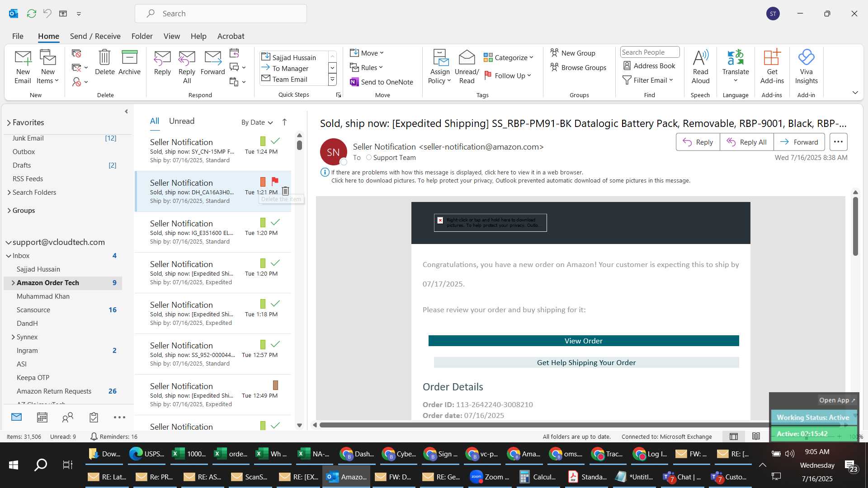Open the Translate tool

click(x=736, y=67)
